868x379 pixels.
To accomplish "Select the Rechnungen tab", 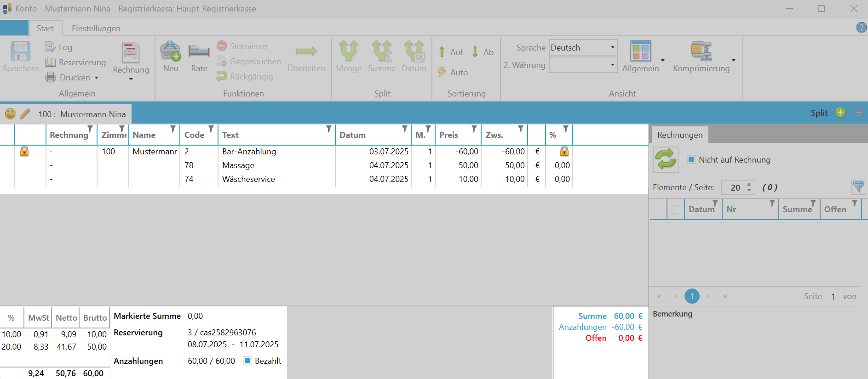I will tap(680, 135).
